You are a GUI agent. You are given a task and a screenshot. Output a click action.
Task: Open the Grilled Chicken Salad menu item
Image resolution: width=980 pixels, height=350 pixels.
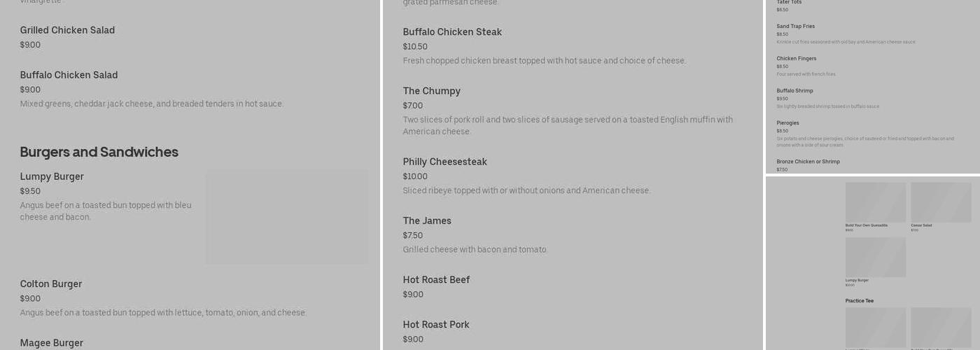67,31
